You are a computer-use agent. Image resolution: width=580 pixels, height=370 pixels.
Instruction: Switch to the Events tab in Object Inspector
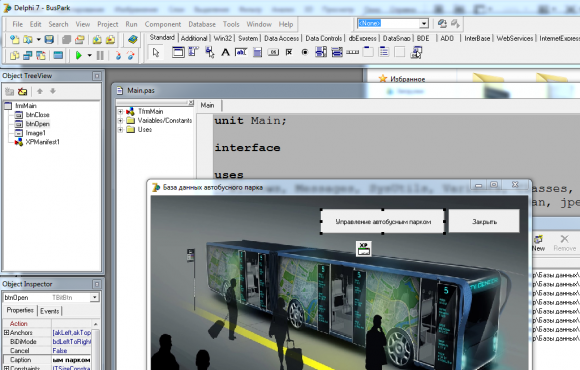tap(50, 311)
